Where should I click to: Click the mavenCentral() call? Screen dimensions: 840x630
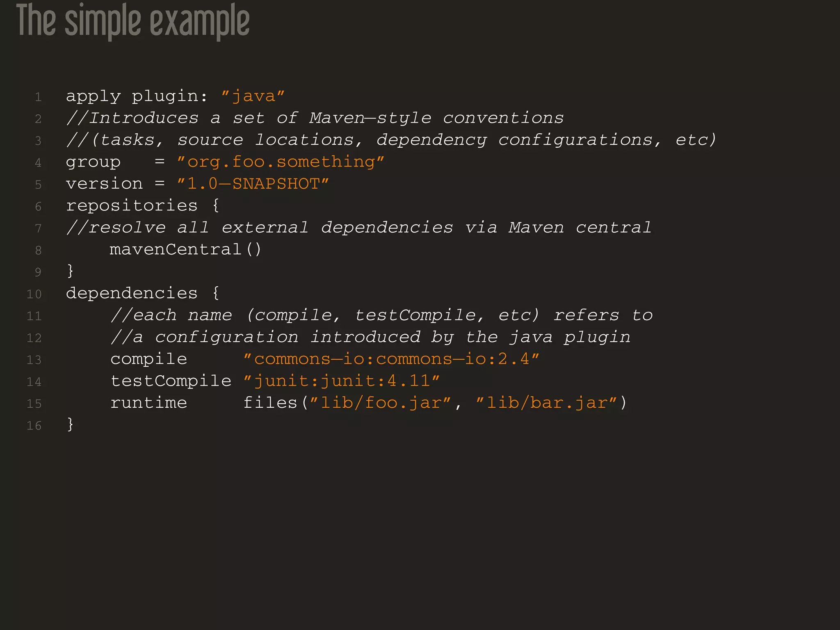[x=185, y=249]
